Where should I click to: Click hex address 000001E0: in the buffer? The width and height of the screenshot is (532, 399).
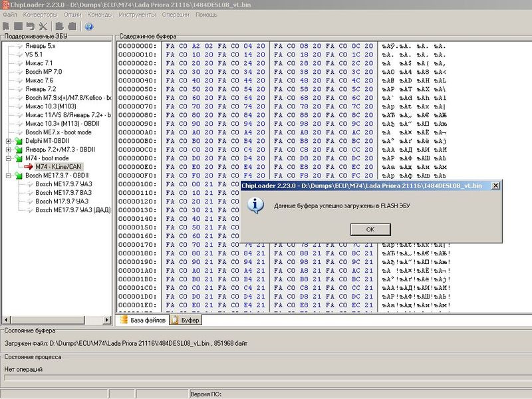coord(138,305)
